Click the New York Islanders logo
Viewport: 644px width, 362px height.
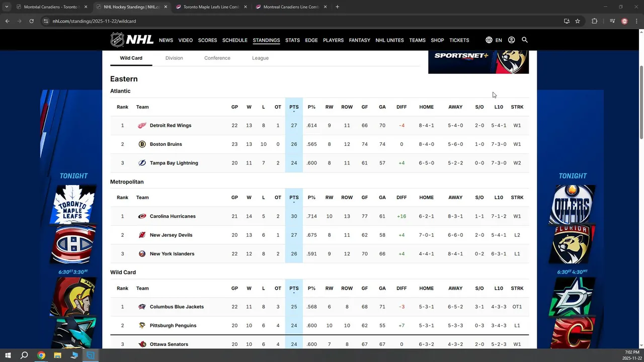point(142,254)
